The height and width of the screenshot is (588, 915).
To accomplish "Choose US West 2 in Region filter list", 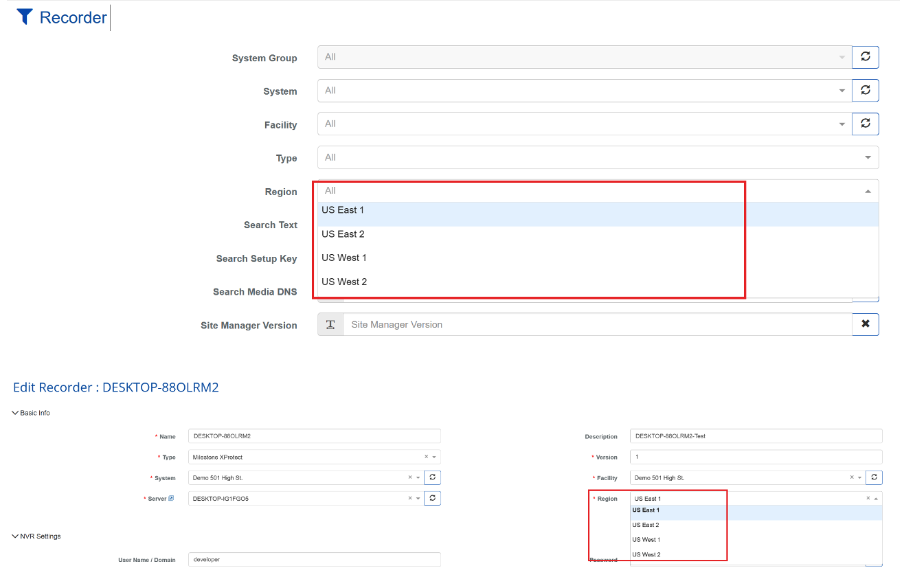I will point(344,282).
